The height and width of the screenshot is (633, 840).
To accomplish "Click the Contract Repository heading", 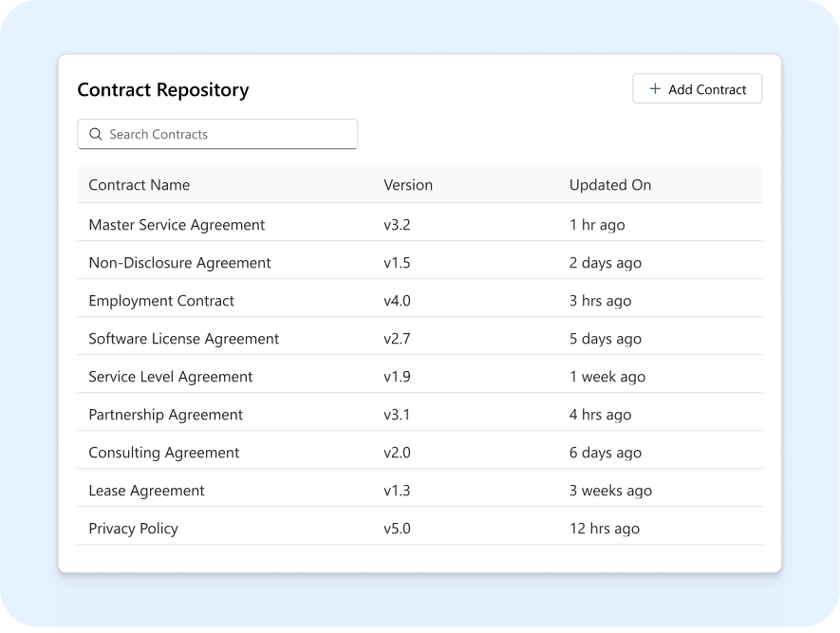I will tap(163, 90).
